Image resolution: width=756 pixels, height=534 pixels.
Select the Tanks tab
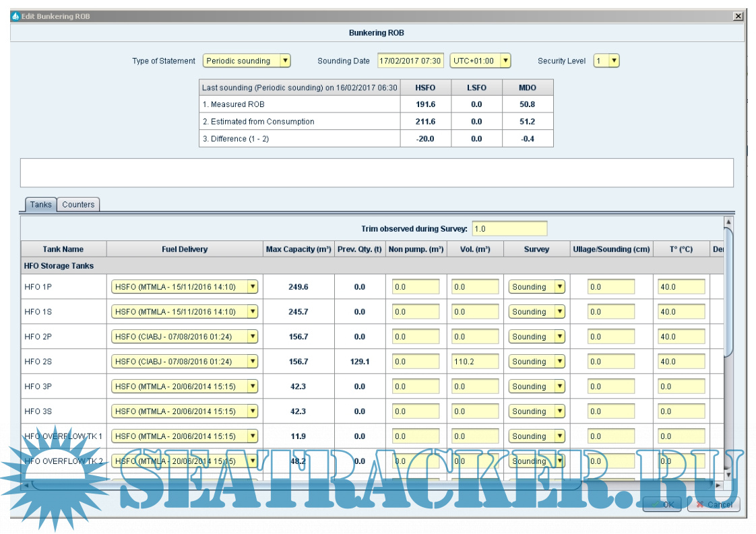tap(40, 205)
